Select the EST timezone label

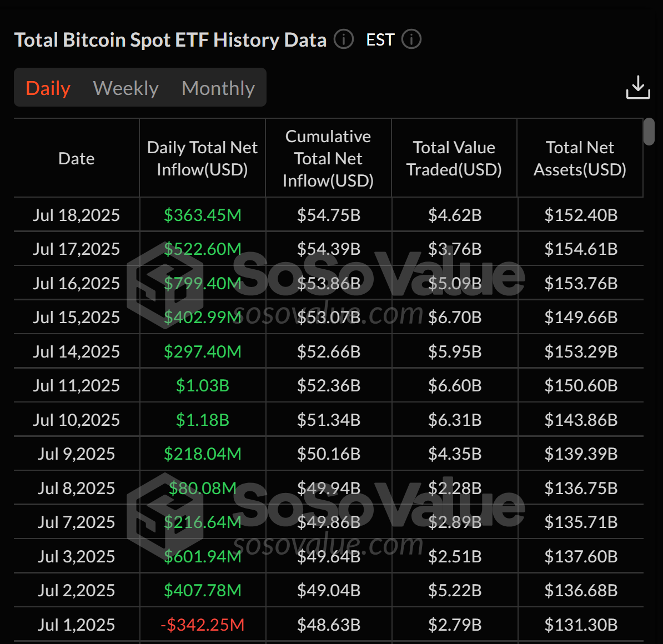(380, 39)
